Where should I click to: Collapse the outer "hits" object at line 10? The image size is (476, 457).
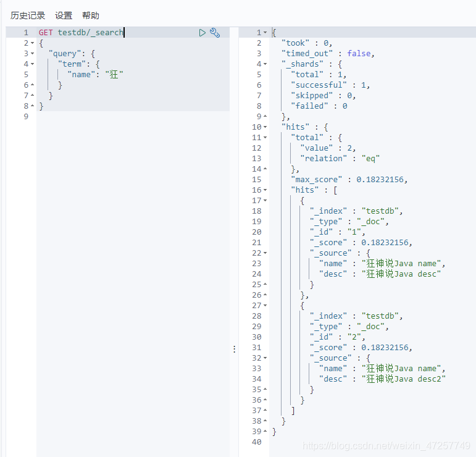265,127
